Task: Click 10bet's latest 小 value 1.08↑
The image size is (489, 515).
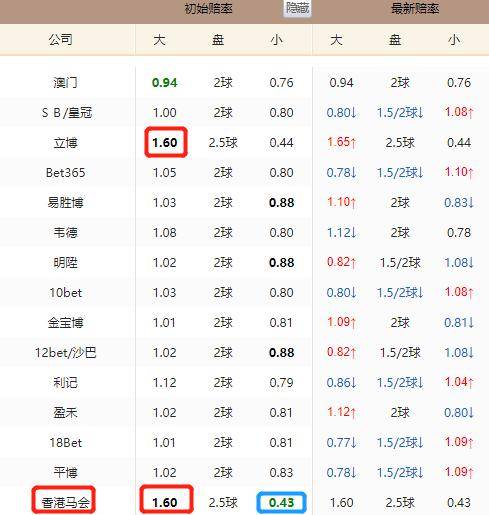Action: coord(459,292)
